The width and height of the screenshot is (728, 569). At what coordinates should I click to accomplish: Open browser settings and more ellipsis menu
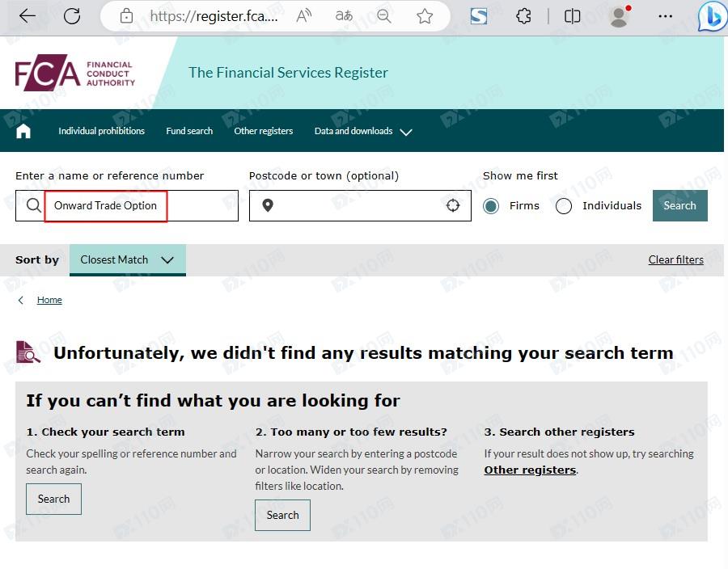(x=665, y=17)
